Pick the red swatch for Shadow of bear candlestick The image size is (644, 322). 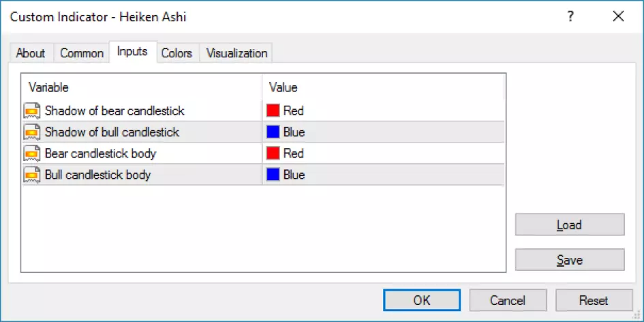[273, 111]
